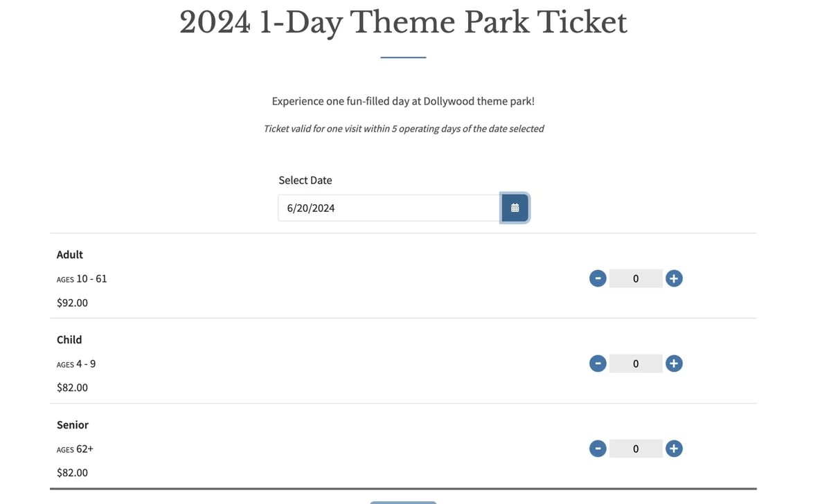The image size is (831, 504).
Task: Increase Child ticket count with the plus icon
Action: tap(674, 363)
